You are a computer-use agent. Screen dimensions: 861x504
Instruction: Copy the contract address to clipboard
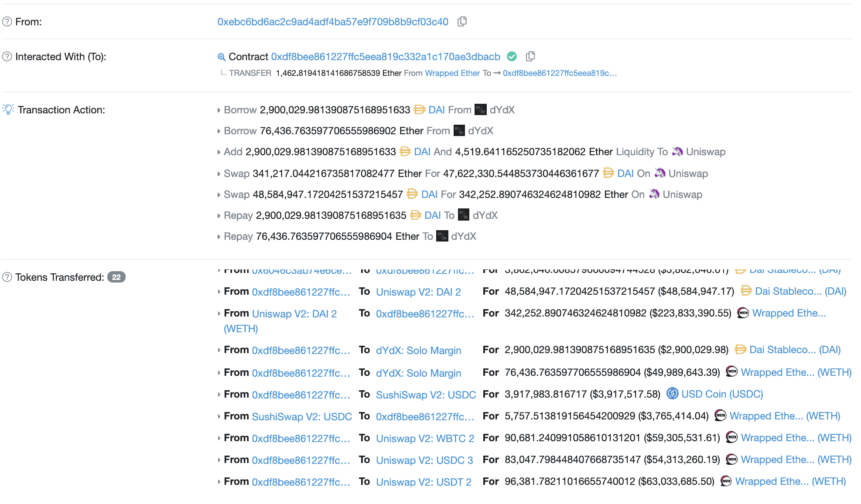(530, 56)
